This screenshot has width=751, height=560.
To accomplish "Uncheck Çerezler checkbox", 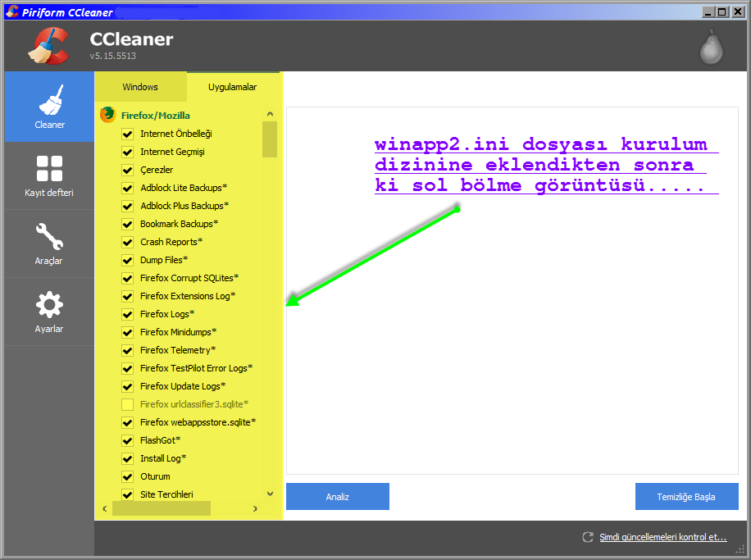I will tap(127, 170).
